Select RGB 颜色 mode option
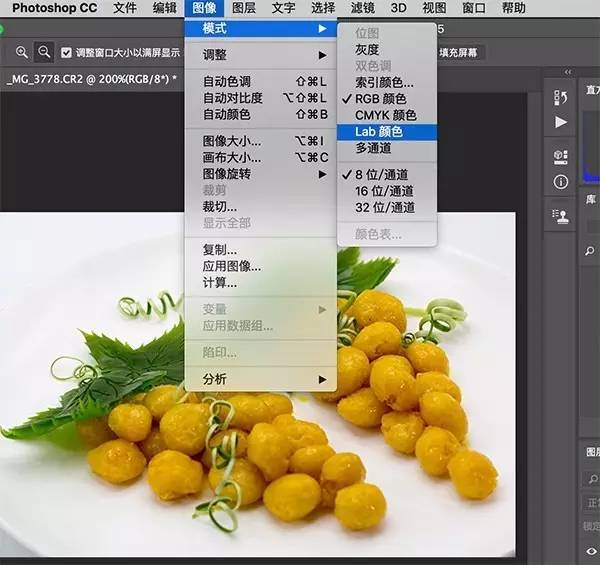600x565 pixels. (387, 99)
